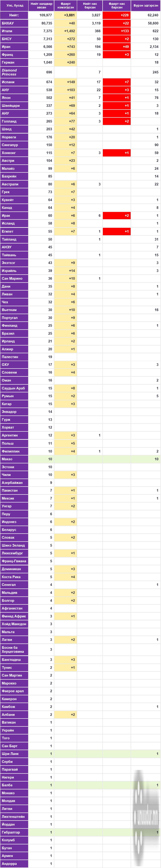
Task: Select the +3,881 daily increase cell
Action: 65,15
